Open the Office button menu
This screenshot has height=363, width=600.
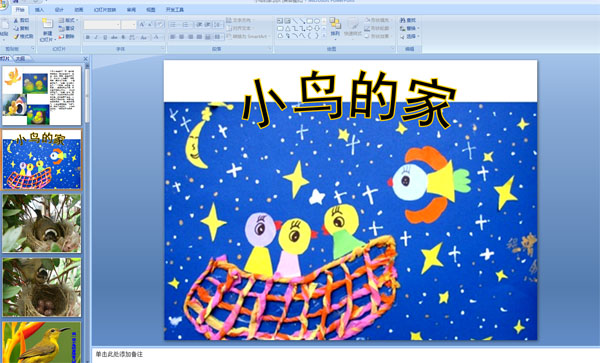[3, 5]
